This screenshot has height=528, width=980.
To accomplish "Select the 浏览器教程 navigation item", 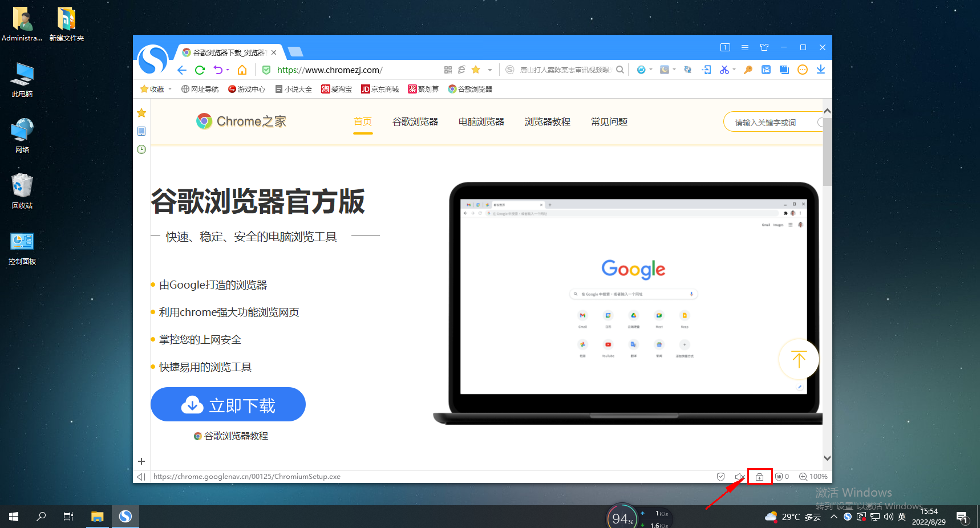I will [x=548, y=121].
